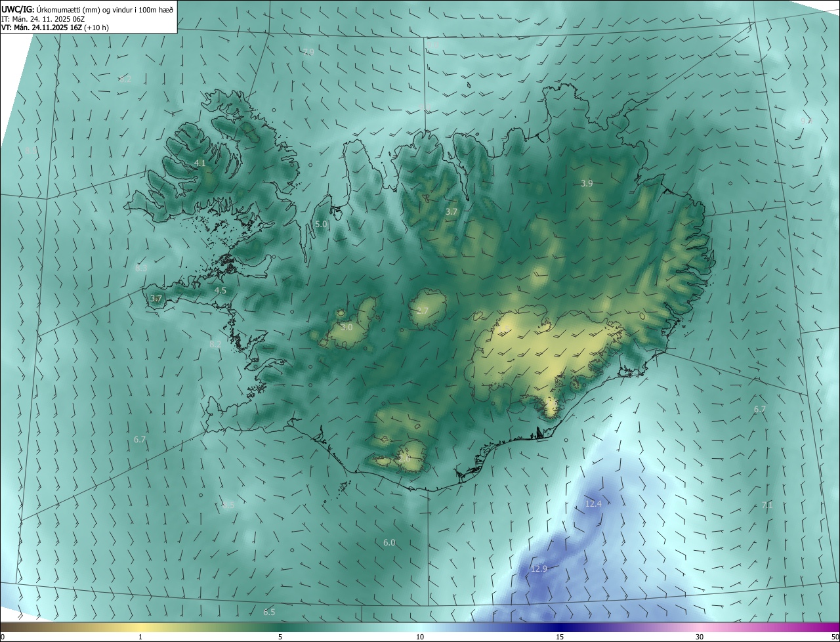Click the colorbar tick label '5'
840x642 pixels.
click(x=280, y=637)
